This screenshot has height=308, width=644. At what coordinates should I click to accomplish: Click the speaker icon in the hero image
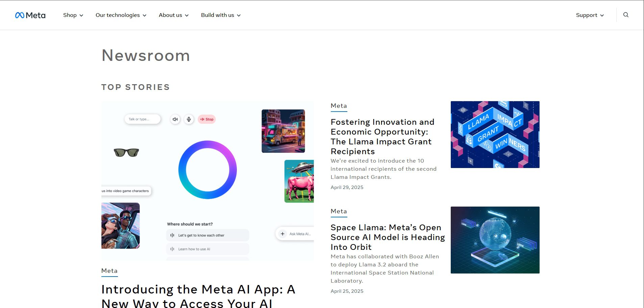[x=175, y=119]
